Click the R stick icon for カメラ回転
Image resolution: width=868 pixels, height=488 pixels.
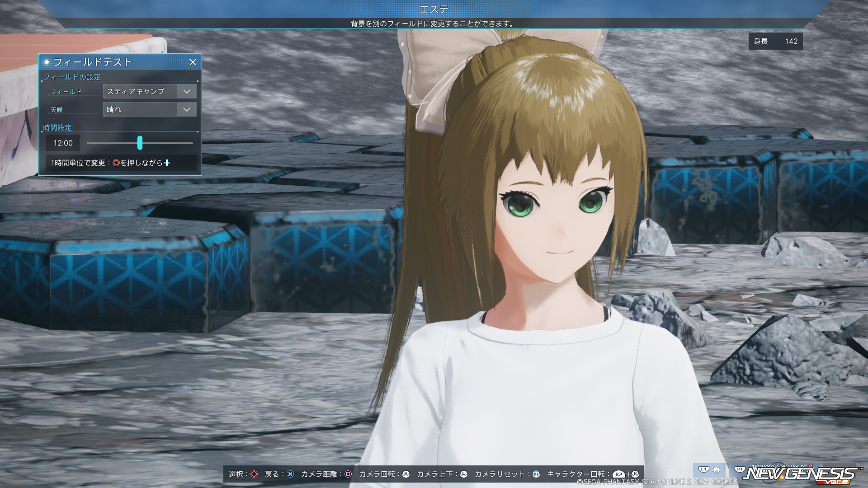tap(406, 474)
